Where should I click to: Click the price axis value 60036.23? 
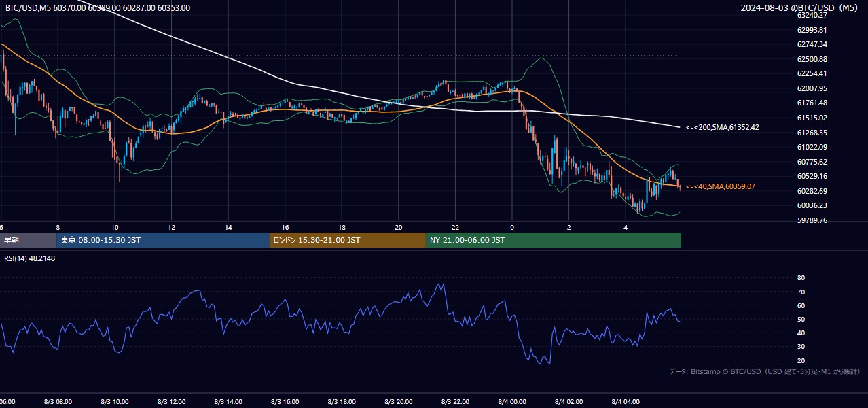(x=812, y=205)
